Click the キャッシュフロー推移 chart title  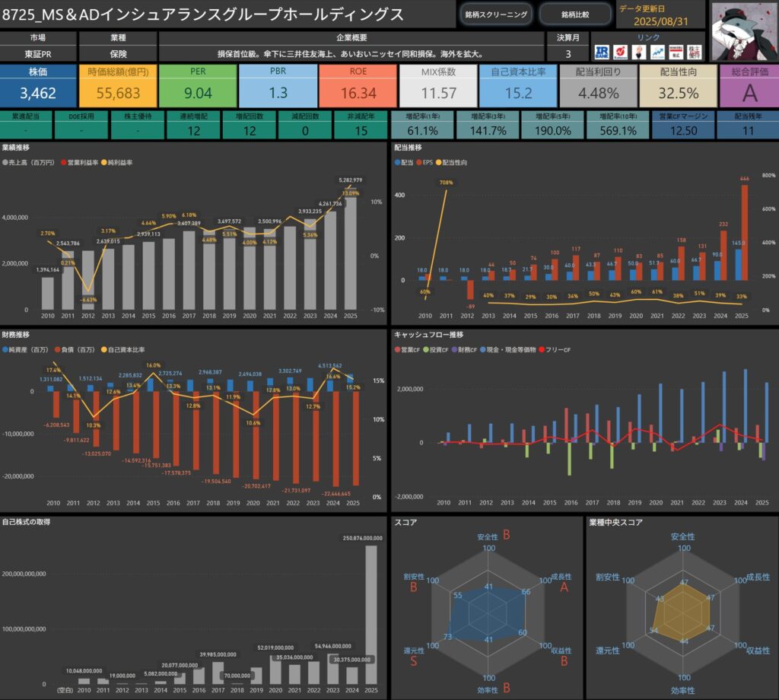point(429,335)
